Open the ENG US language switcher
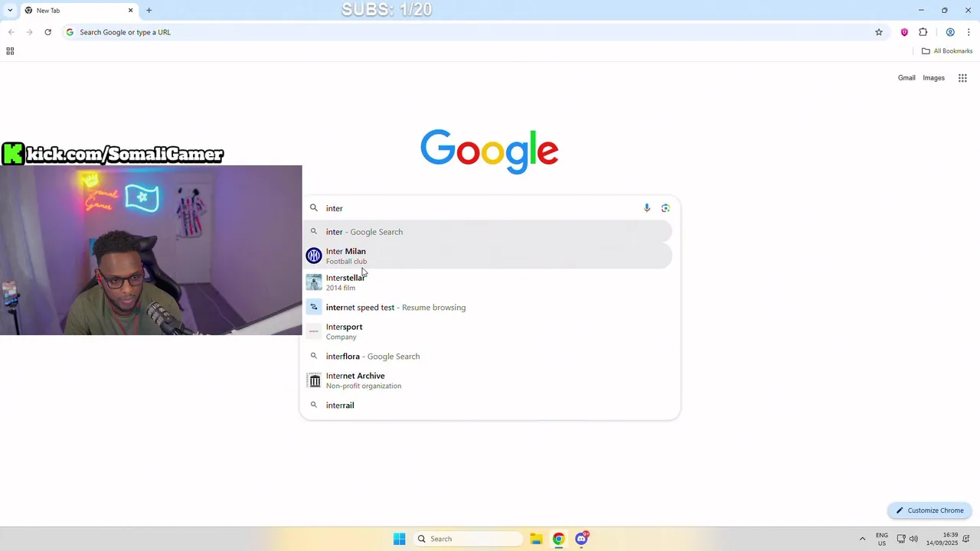The image size is (980, 551). click(x=882, y=539)
